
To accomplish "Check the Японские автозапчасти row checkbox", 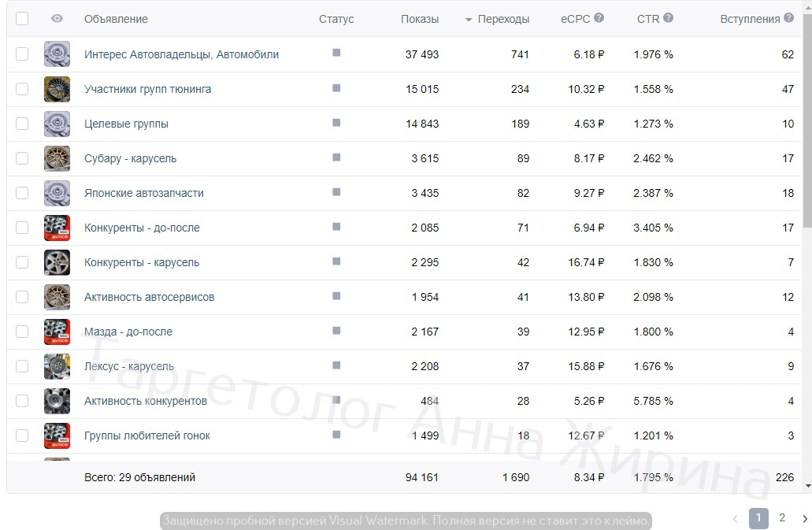I will pos(22,193).
